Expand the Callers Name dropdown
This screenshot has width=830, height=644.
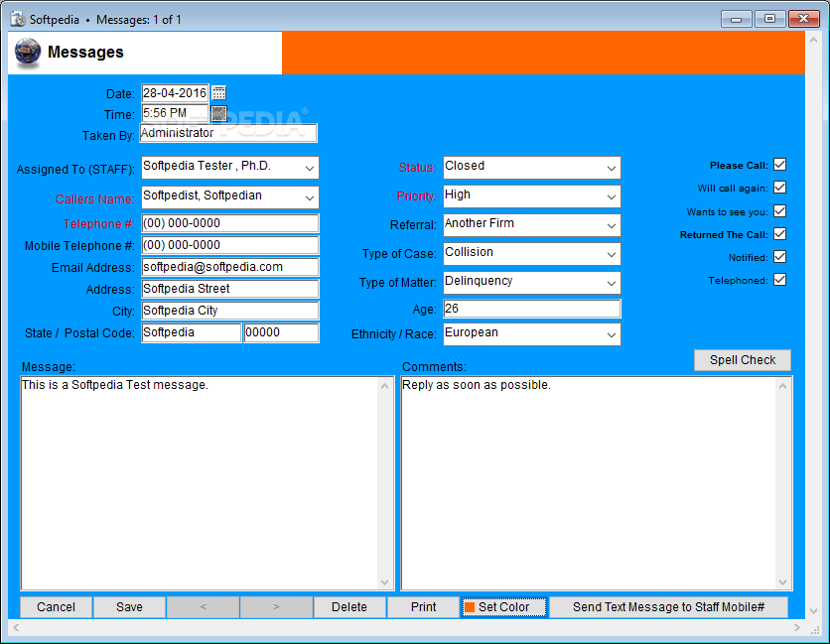click(x=309, y=197)
